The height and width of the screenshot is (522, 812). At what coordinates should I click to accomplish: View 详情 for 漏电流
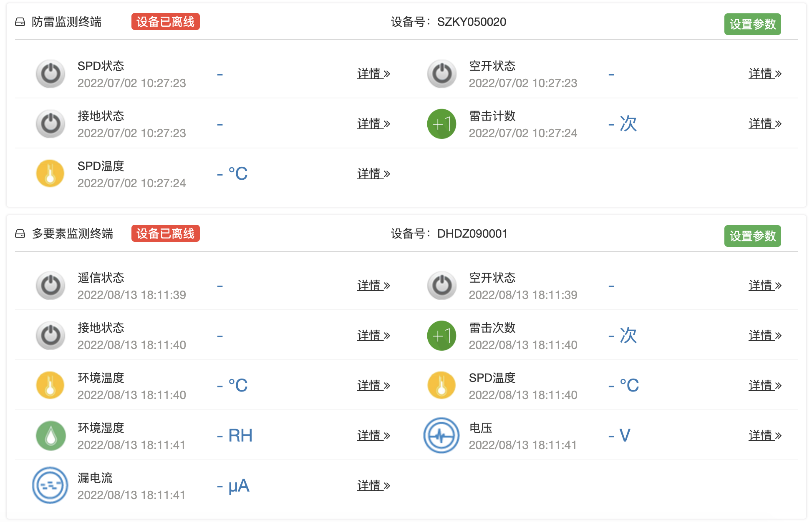373,486
